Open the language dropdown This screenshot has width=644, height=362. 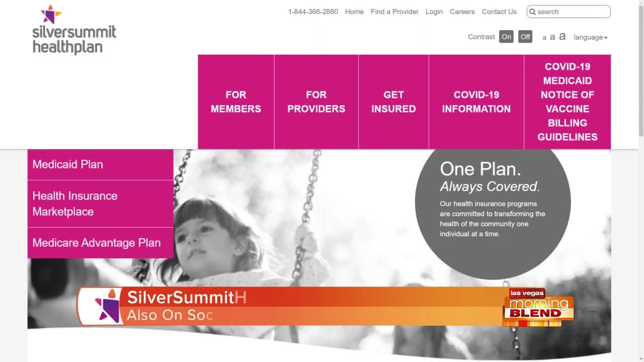(x=591, y=37)
